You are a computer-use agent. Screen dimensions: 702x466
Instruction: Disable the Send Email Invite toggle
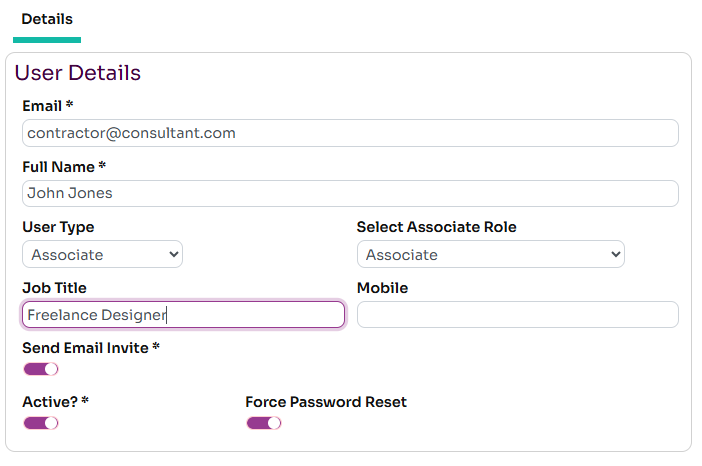click(41, 369)
